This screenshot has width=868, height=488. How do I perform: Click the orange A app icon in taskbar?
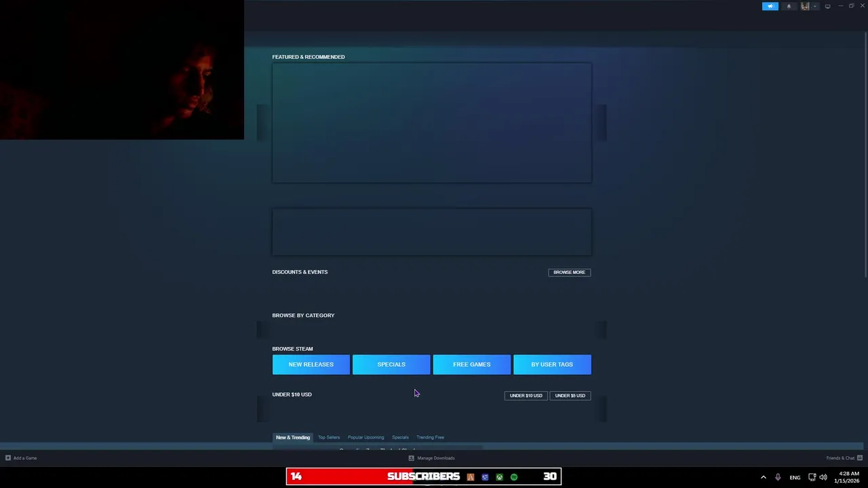pyautogui.click(x=470, y=477)
